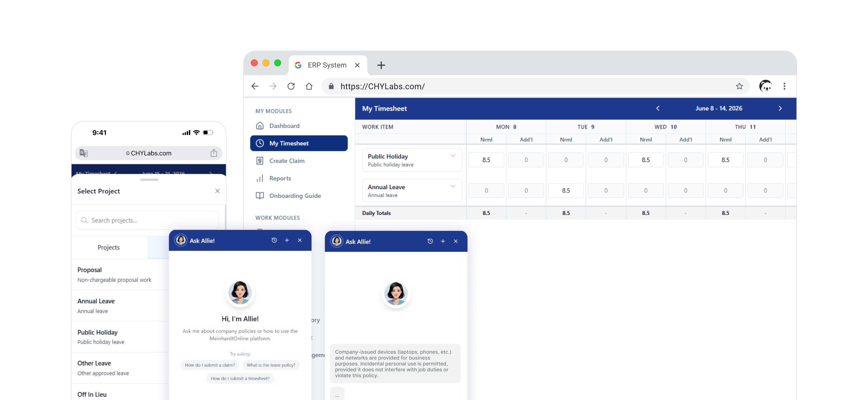Viewport: 868px width, 400px height.
Task: Close the Select Project sheet on phone
Action: [x=217, y=191]
